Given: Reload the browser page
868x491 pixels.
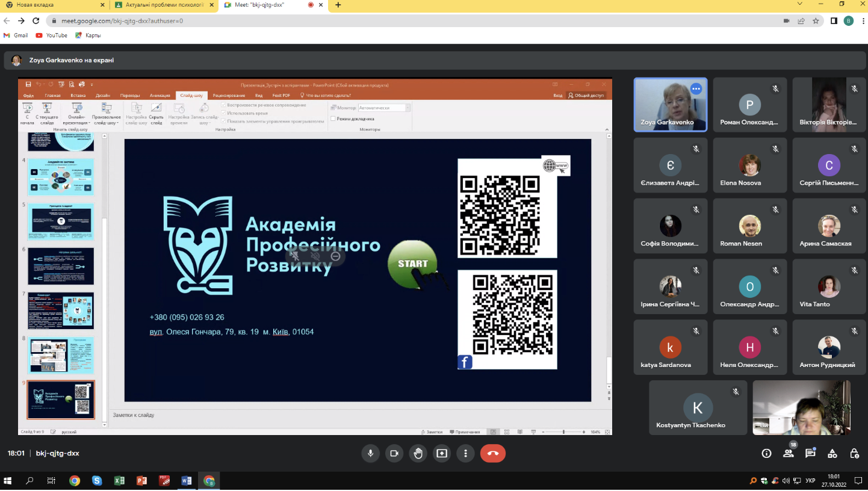Looking at the screenshot, I should [36, 20].
